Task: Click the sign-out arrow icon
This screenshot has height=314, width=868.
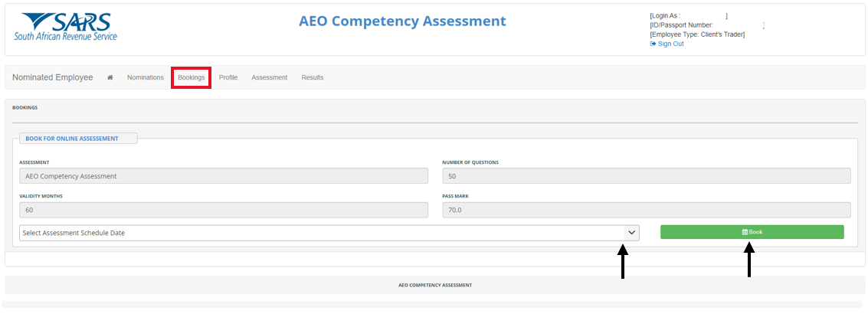Action: pyautogui.click(x=653, y=44)
